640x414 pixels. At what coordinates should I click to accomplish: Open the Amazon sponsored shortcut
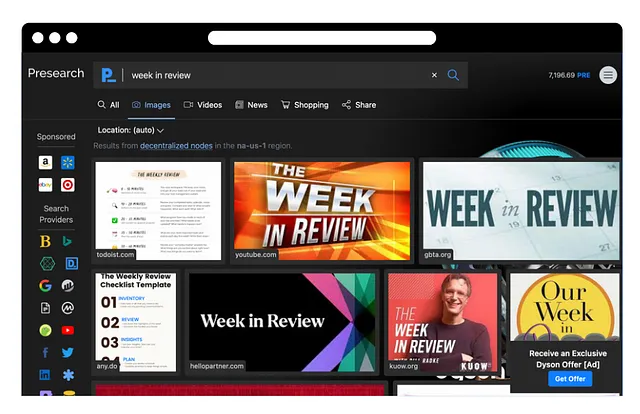[45, 162]
